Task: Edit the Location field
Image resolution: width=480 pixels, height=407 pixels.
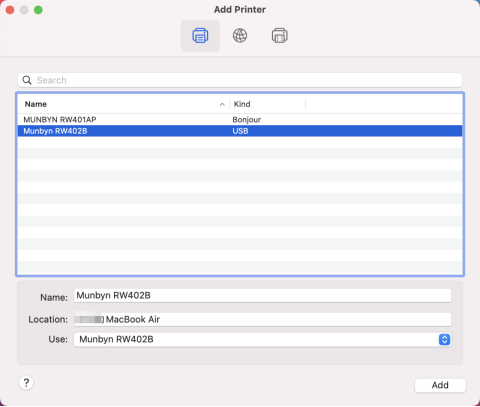Action: (262, 319)
